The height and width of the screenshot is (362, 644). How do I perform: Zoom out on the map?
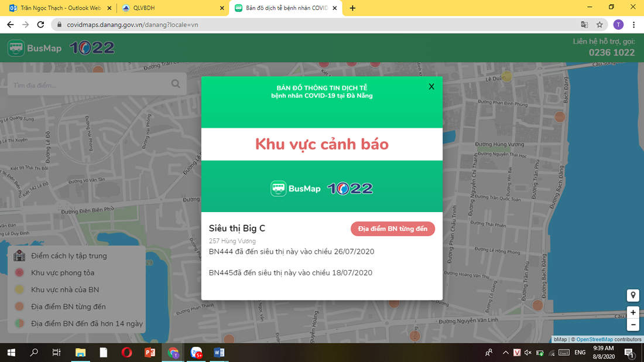click(x=633, y=325)
